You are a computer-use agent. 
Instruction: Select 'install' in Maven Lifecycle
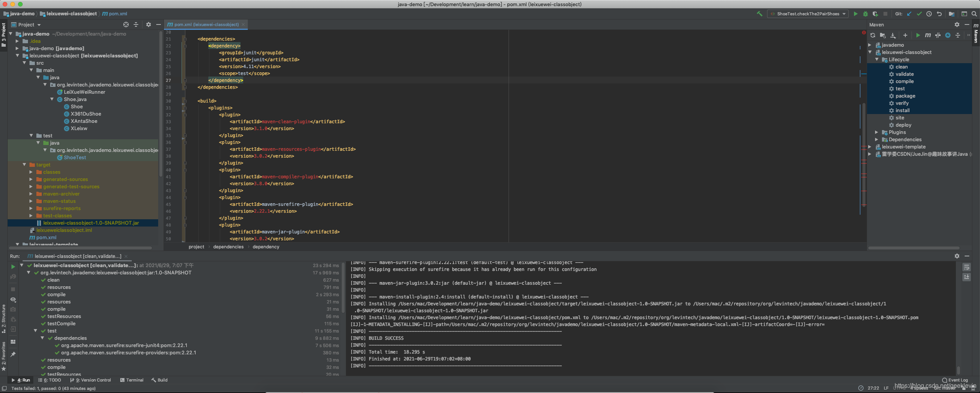click(x=903, y=111)
